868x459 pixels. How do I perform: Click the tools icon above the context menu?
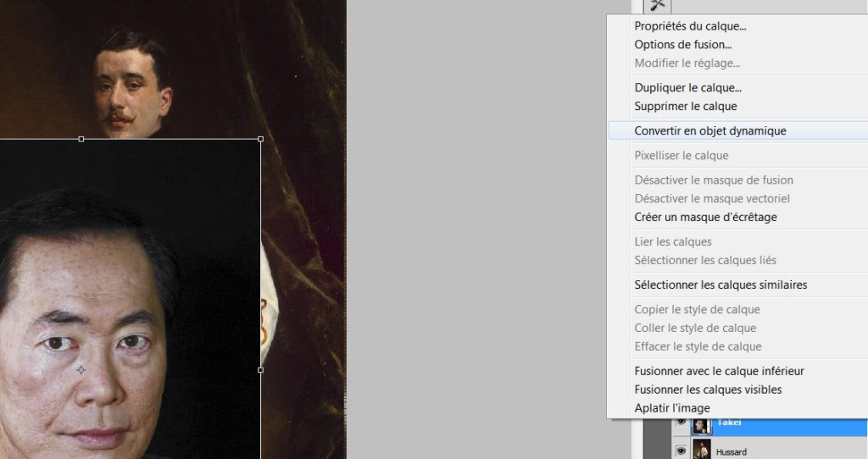[657, 5]
